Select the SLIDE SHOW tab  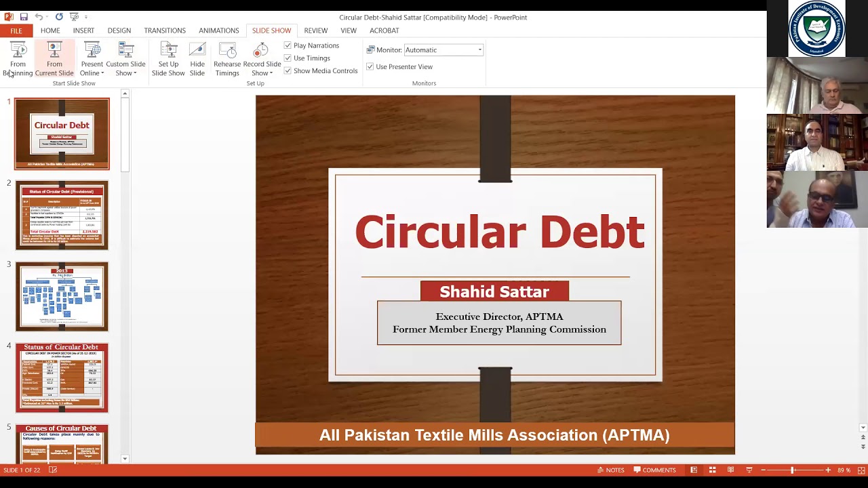click(271, 30)
